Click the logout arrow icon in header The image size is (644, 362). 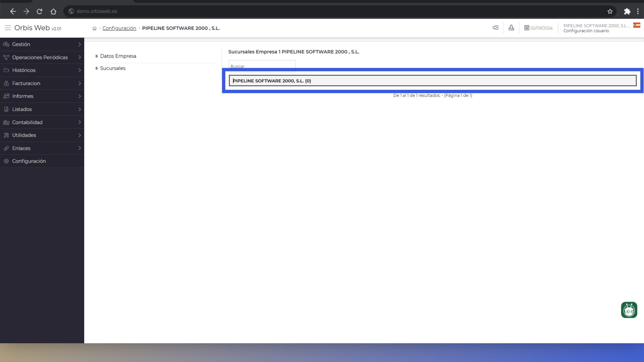(495, 28)
